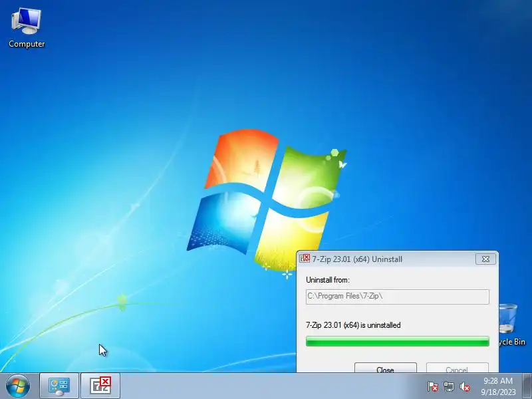Open the Action Center flag tray icon
The width and height of the screenshot is (532, 399).
[x=433, y=386]
